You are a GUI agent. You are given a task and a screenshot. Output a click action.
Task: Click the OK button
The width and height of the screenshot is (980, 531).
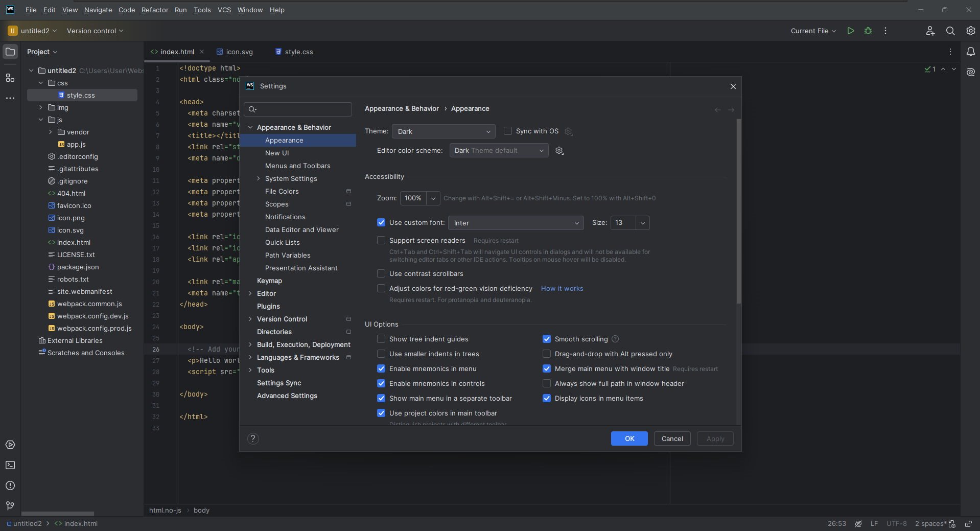tap(629, 438)
